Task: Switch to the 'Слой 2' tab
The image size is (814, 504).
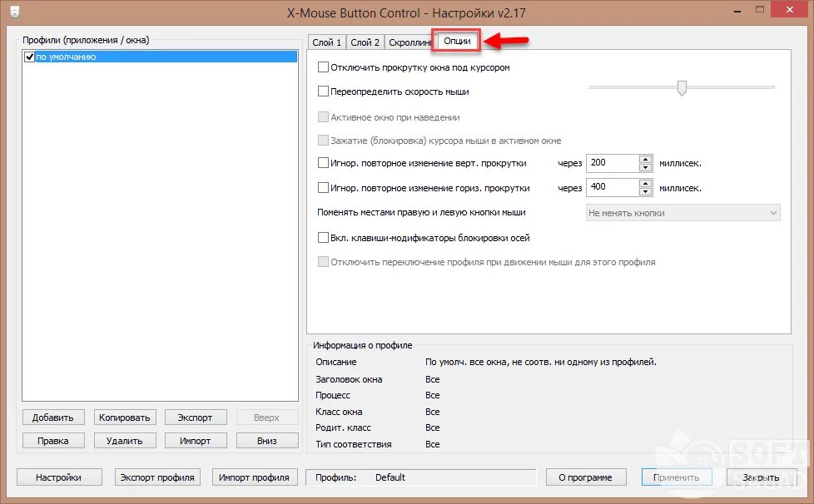Action: [x=365, y=42]
